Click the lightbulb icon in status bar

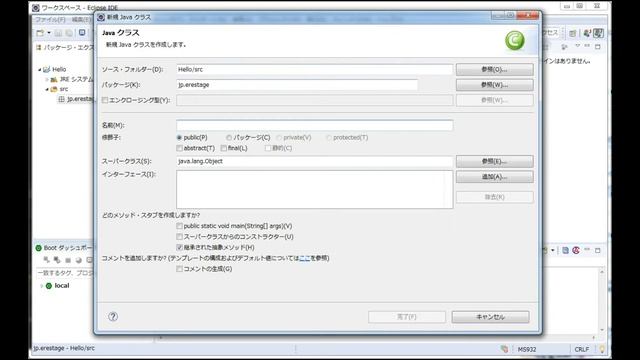point(602,349)
